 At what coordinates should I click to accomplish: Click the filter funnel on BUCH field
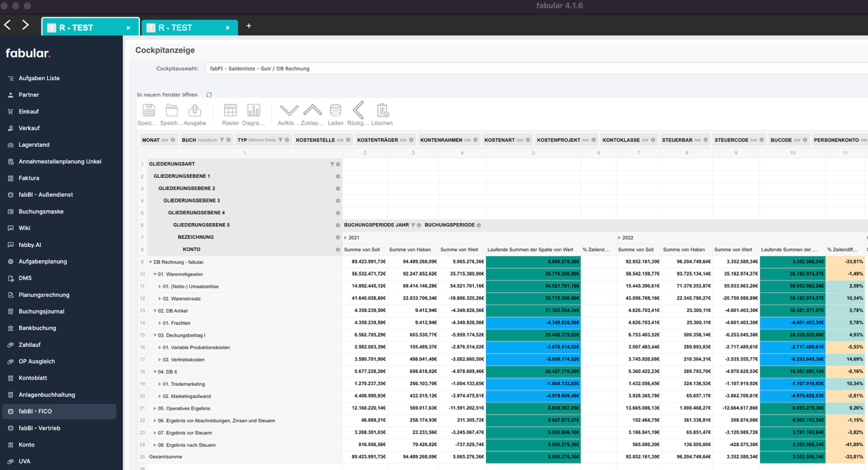pos(222,140)
